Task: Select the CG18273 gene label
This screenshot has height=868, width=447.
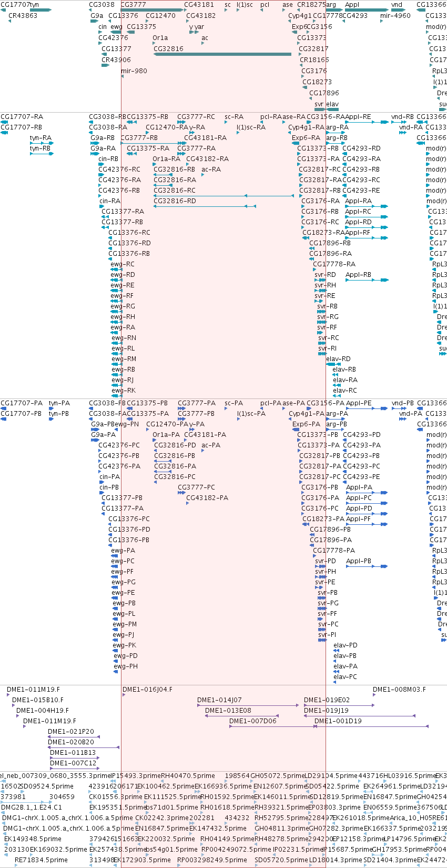Action: click(x=317, y=82)
